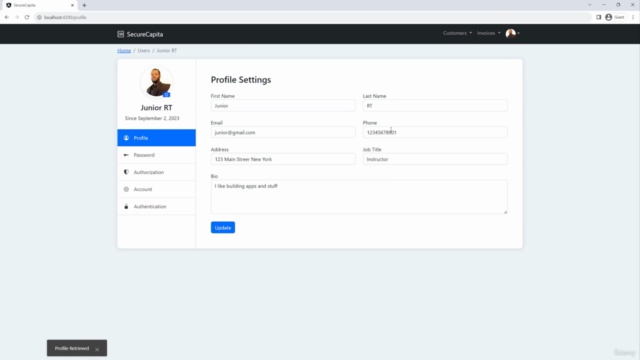
Task: Click the Home breadcrumb link
Action: coord(124,51)
